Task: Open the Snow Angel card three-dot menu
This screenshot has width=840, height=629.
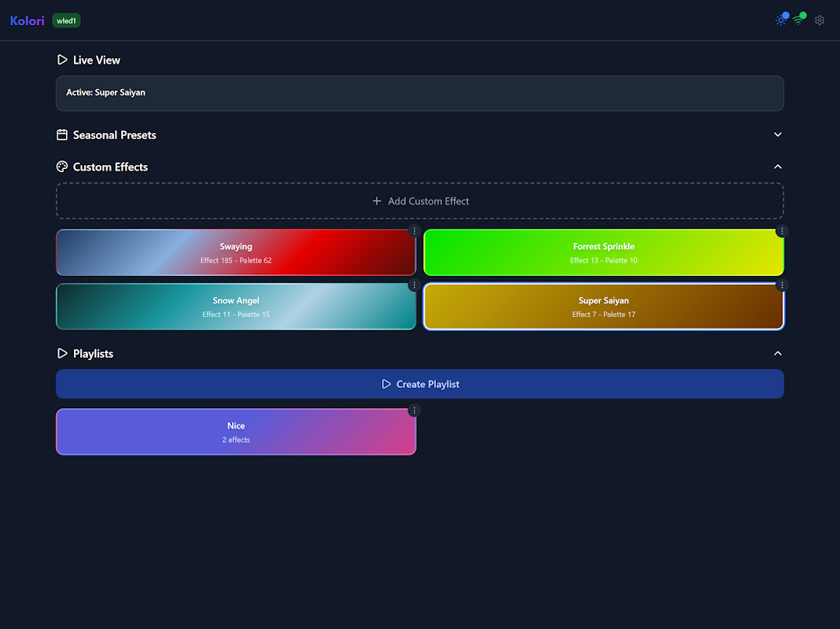Action: click(x=414, y=285)
